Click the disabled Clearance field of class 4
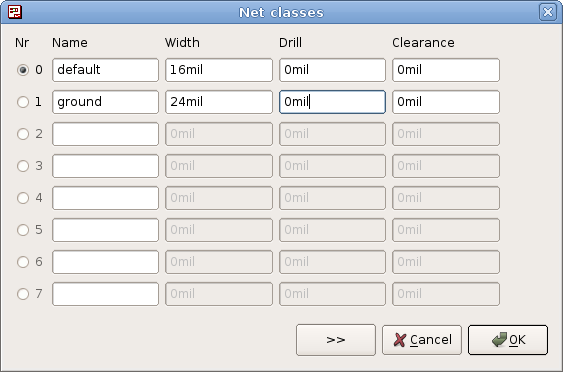The width and height of the screenshot is (563, 372). click(446, 198)
